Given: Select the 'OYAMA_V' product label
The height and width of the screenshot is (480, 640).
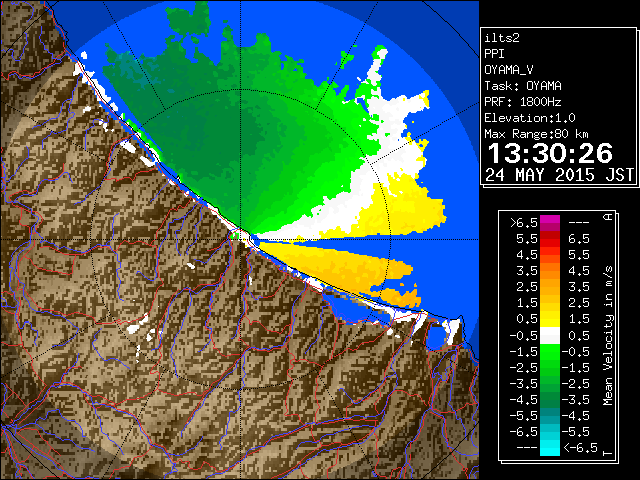Looking at the screenshot, I should [x=509, y=70].
